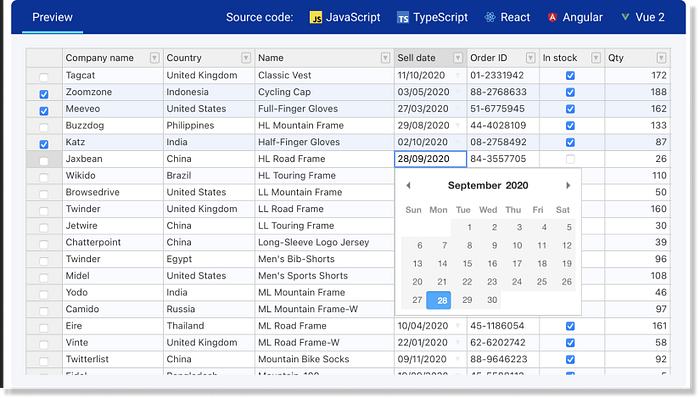Toggle In stock for Jaxbean row
This screenshot has width=700, height=398.
570,159
